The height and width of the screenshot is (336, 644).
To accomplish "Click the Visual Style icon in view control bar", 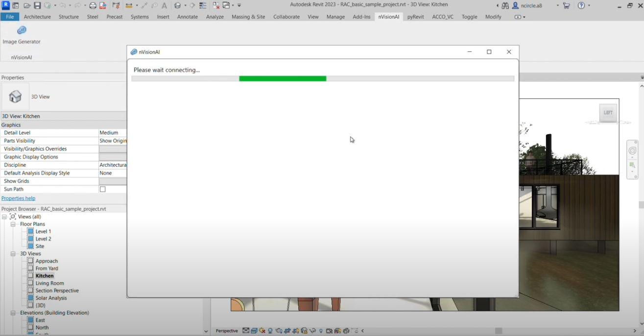I will click(253, 331).
